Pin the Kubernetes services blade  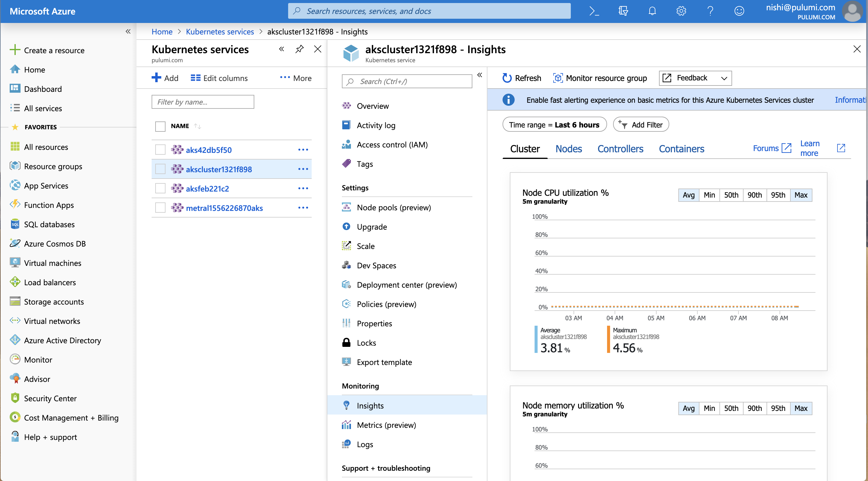(299, 49)
